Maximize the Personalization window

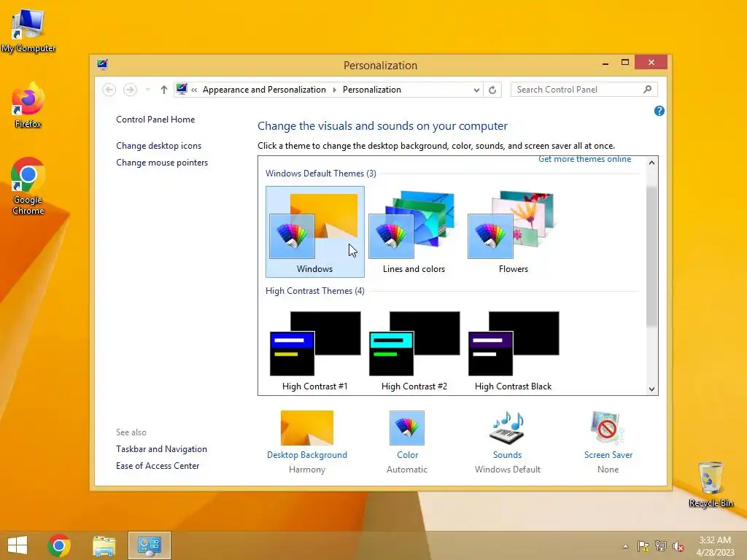point(625,63)
